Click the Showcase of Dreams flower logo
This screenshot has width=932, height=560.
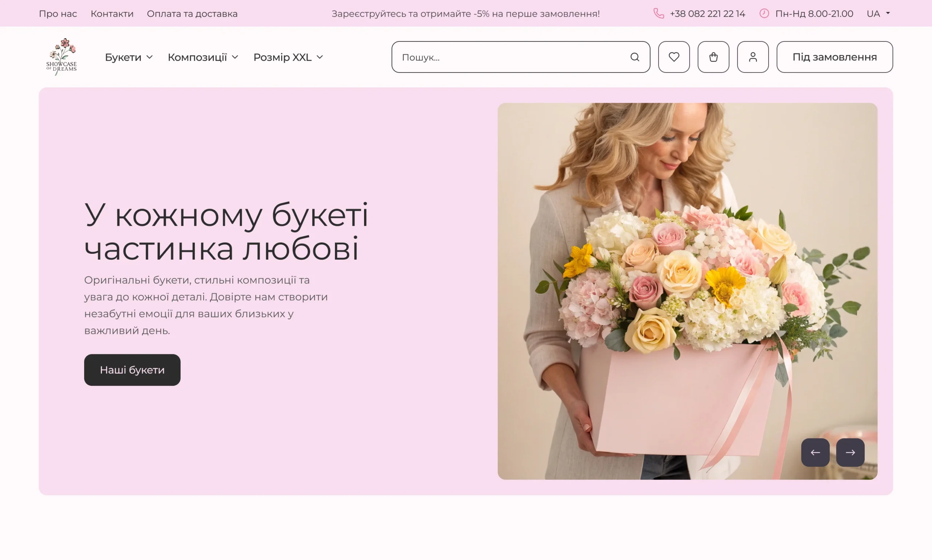point(62,56)
